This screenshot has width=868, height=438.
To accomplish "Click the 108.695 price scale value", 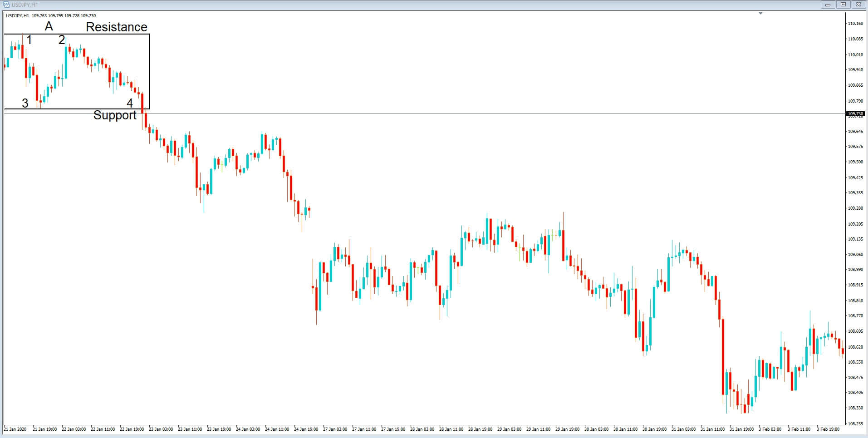I will 855,331.
